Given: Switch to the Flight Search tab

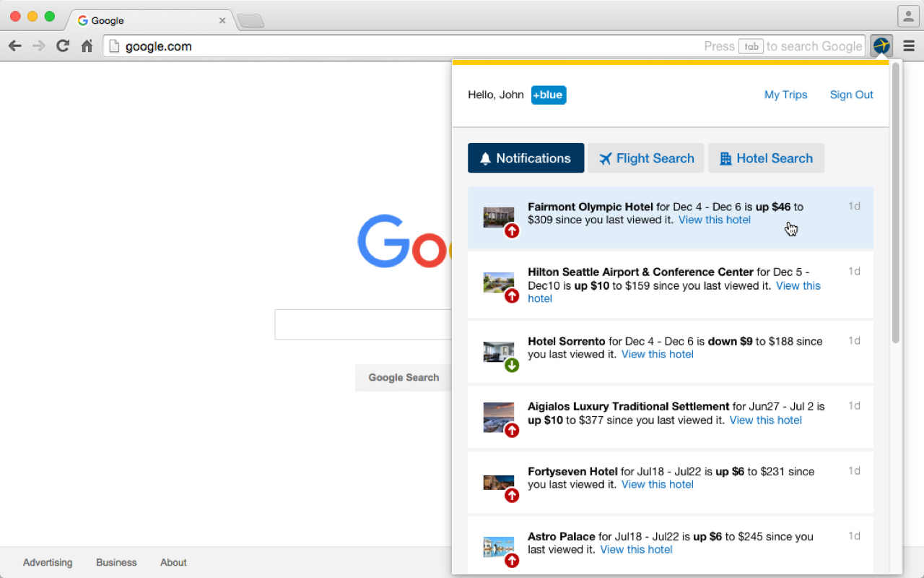Looking at the screenshot, I should pyautogui.click(x=646, y=158).
